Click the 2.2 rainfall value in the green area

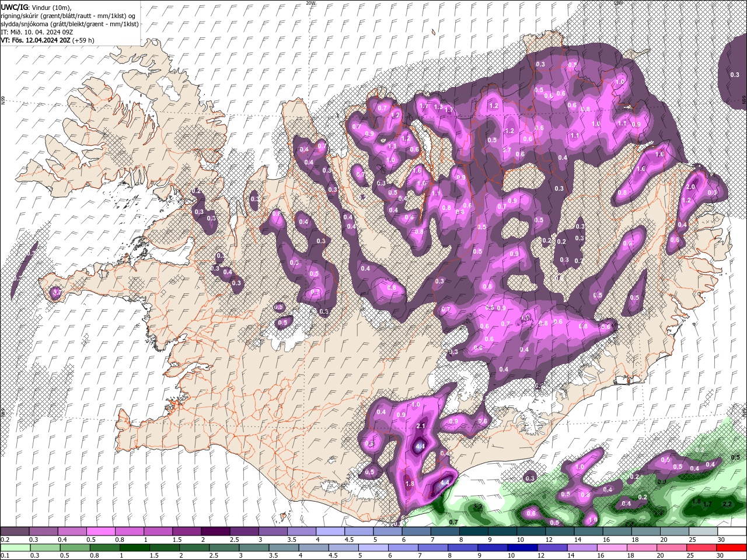(x=727, y=504)
